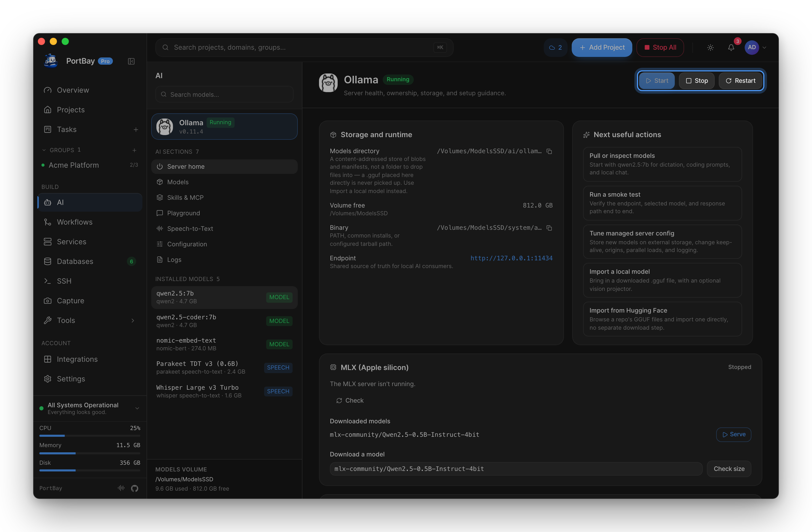Open Capture in the sidebar
Image resolution: width=812 pixels, height=532 pixels.
(90, 300)
